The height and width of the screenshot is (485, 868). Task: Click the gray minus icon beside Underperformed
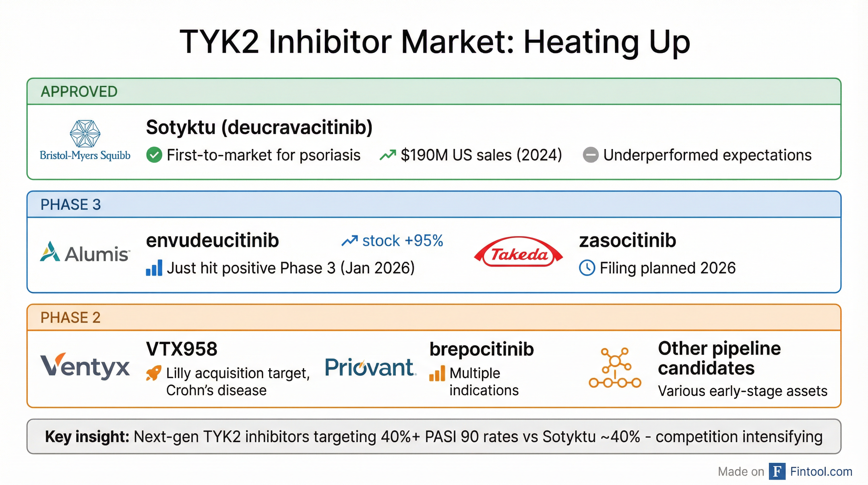[591, 155]
